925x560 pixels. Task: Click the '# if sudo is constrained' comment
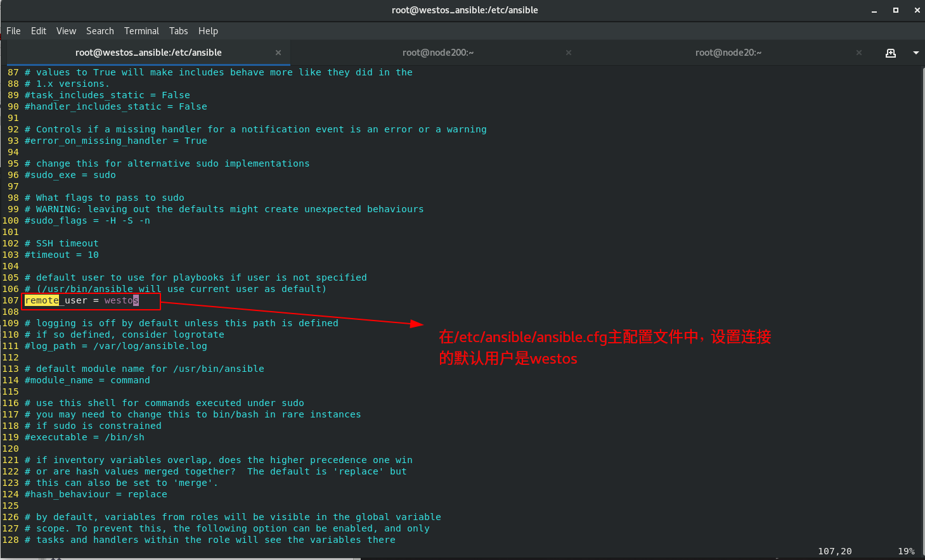coord(93,426)
